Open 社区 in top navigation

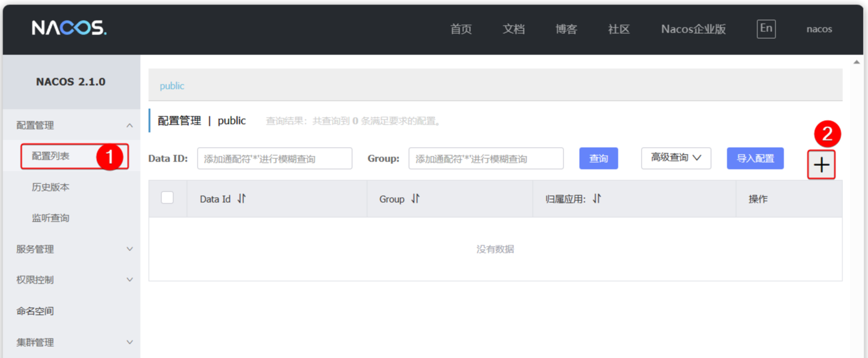tap(618, 29)
